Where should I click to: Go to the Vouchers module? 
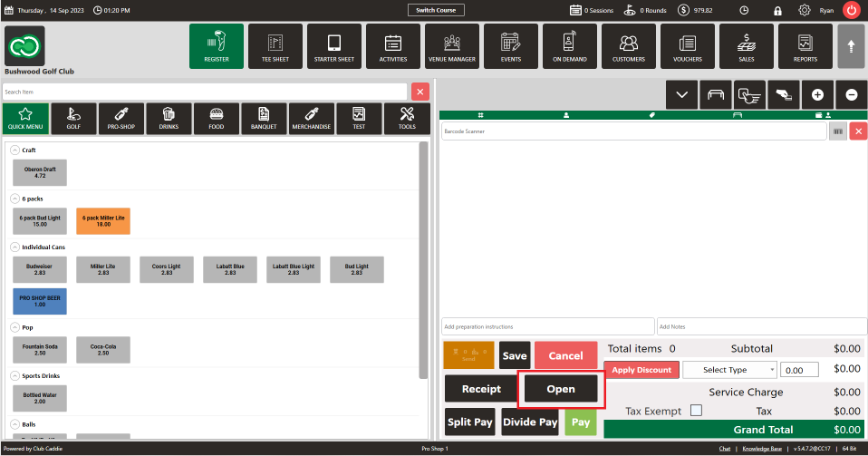click(687, 45)
